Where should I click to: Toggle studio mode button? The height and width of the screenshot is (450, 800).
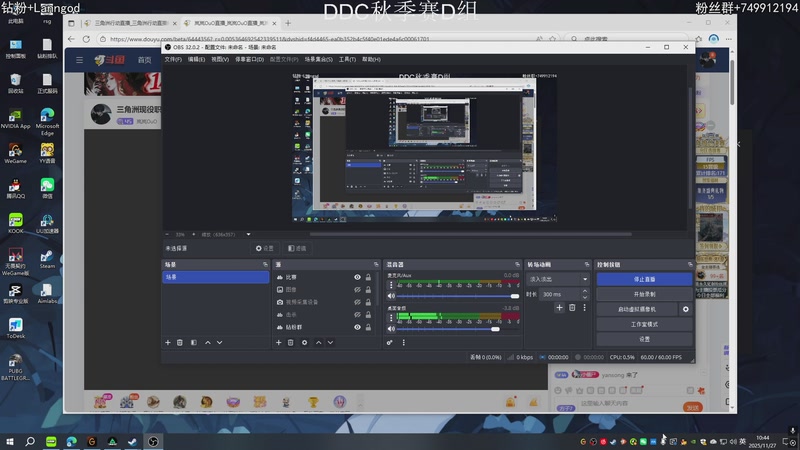coord(644,324)
